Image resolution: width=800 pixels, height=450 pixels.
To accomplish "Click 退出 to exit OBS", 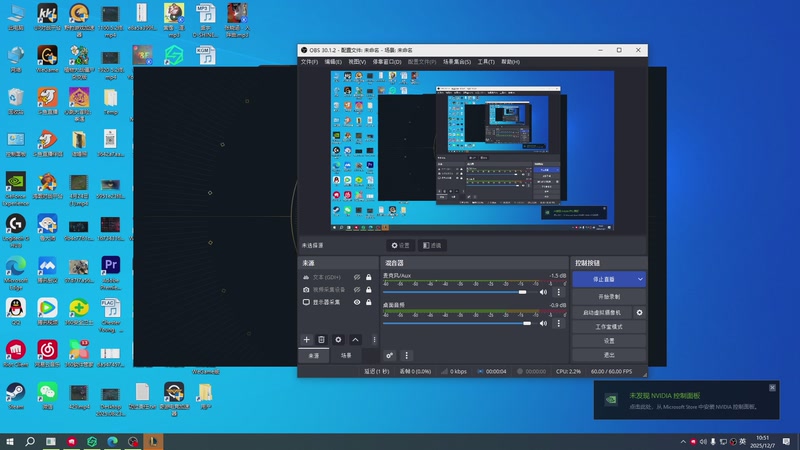I will [x=609, y=355].
